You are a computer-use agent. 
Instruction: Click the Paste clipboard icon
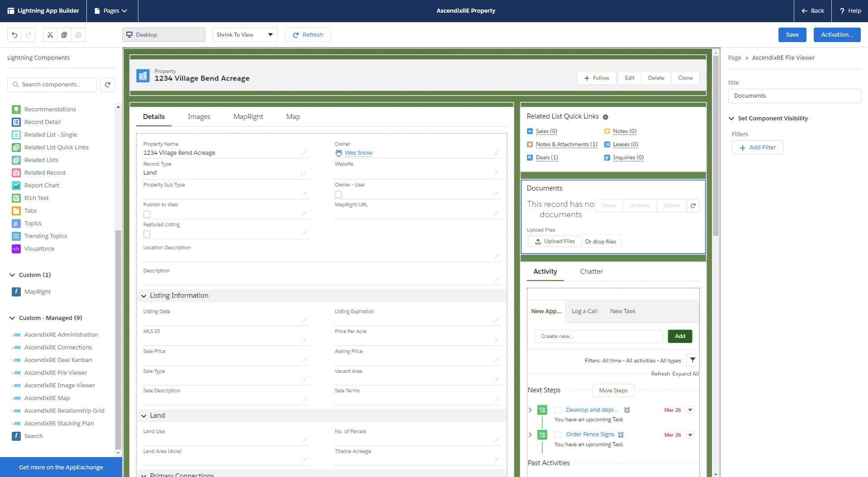78,35
